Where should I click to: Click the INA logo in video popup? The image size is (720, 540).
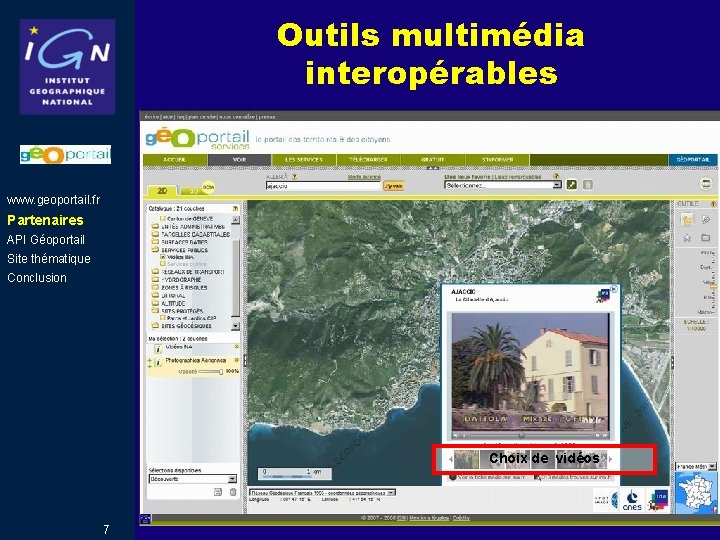pos(603,296)
